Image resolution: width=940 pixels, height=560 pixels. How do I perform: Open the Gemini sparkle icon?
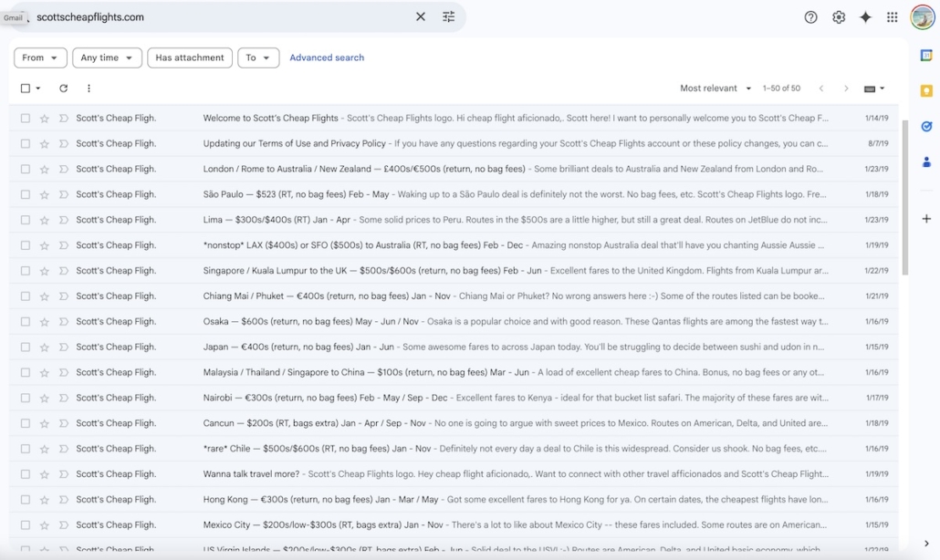[x=865, y=17]
